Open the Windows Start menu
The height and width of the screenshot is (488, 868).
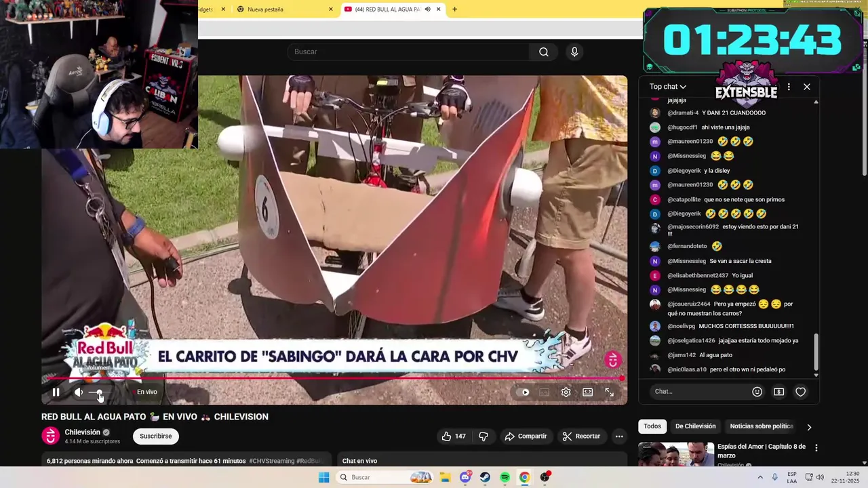click(x=324, y=477)
